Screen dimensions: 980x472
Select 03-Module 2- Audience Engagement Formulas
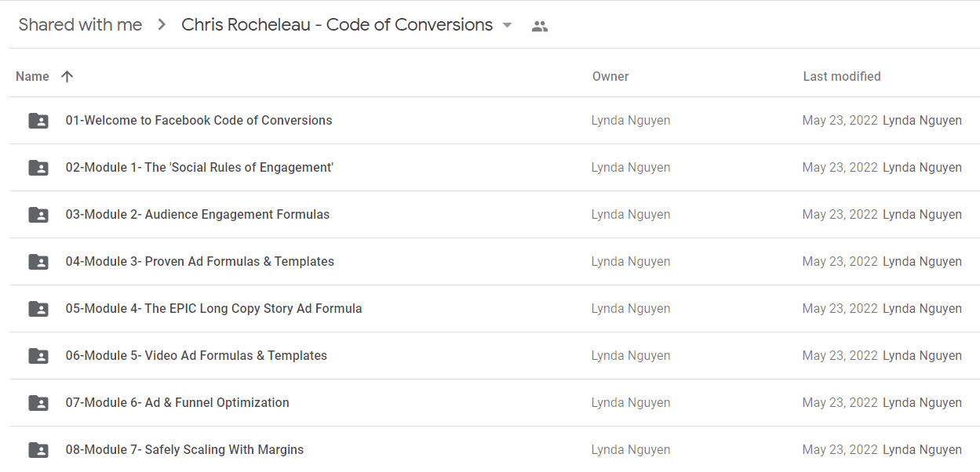click(x=197, y=214)
